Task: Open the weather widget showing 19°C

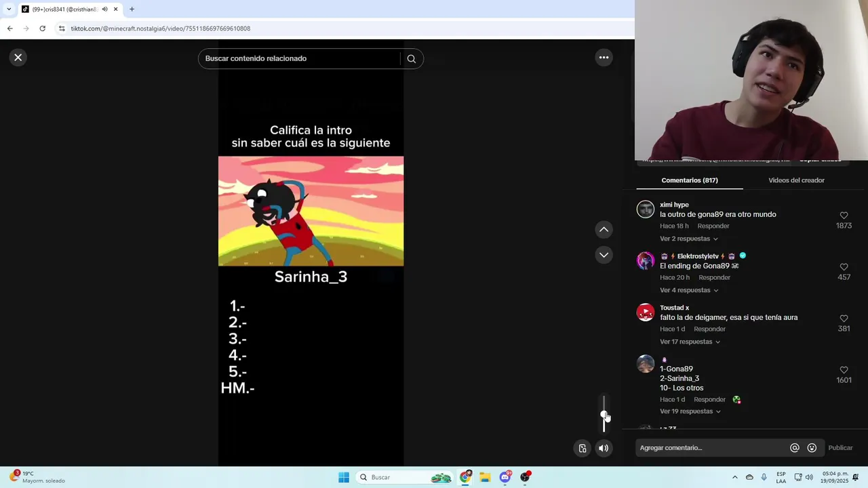Action: pos(37,477)
